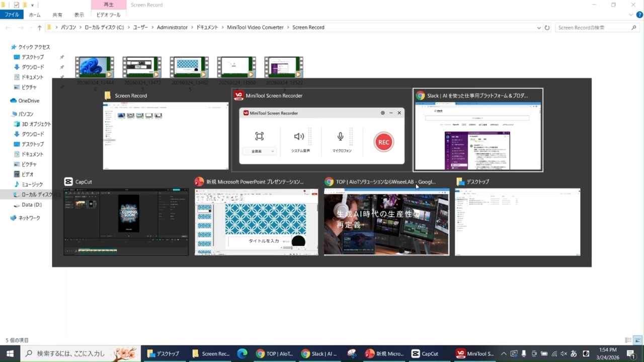Select video file 20260324_13482 thumbnail

click(x=189, y=67)
